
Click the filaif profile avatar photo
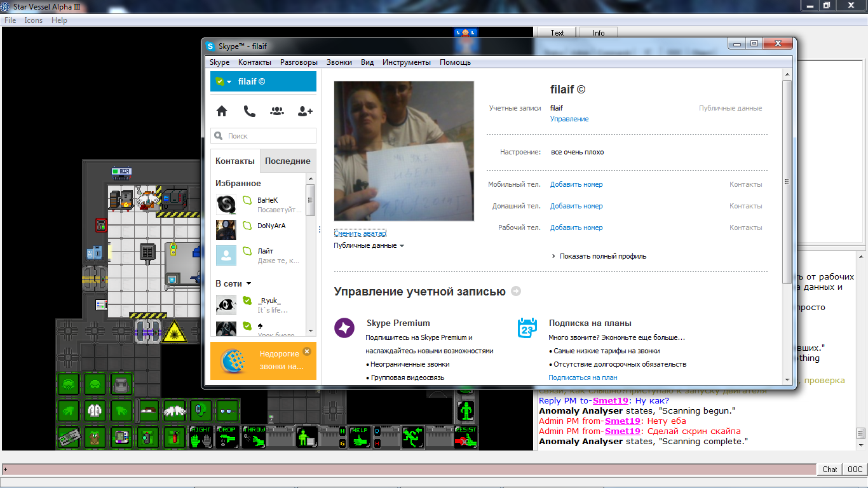(404, 151)
